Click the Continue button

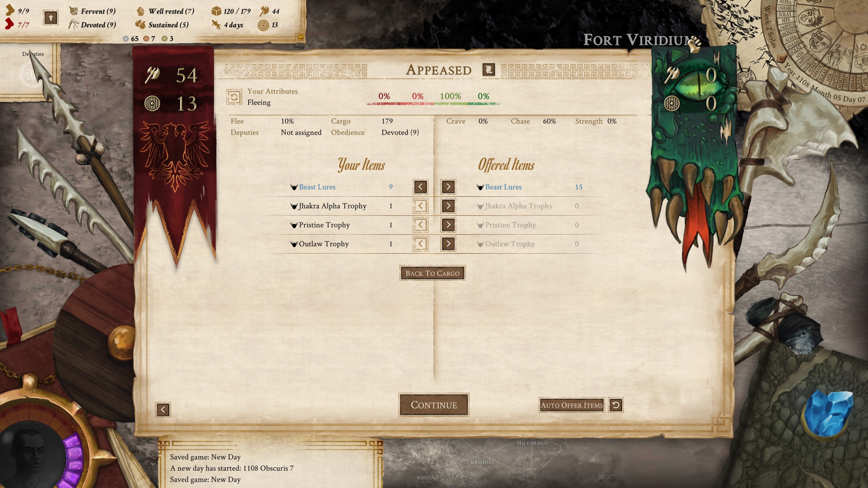point(434,405)
